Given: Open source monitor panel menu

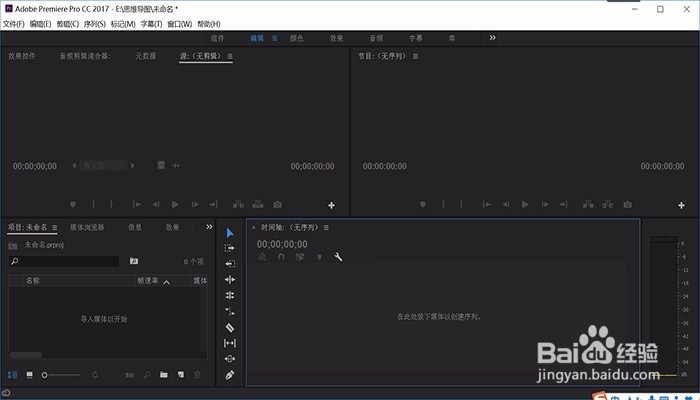Looking at the screenshot, I should (x=230, y=56).
